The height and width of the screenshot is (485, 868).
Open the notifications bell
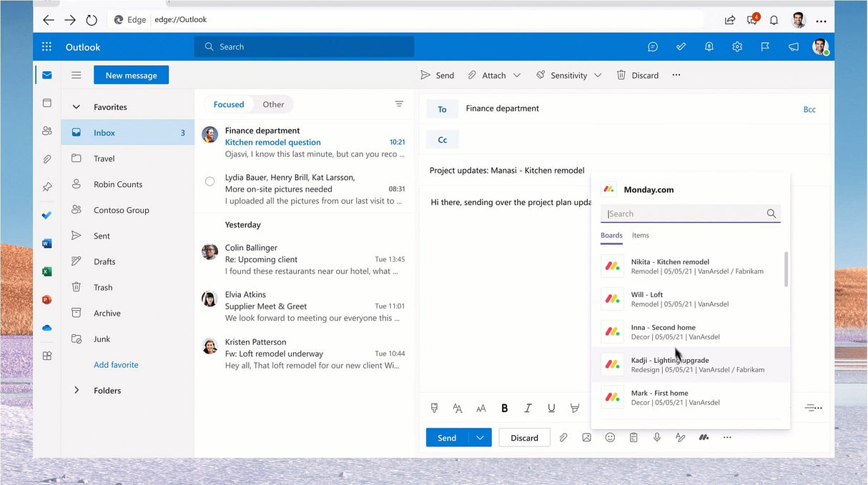(x=709, y=46)
